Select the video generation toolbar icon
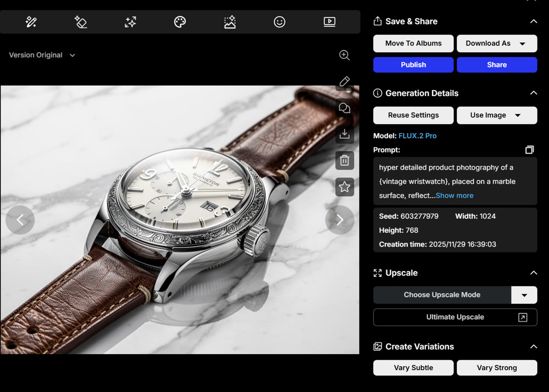 coord(329,22)
